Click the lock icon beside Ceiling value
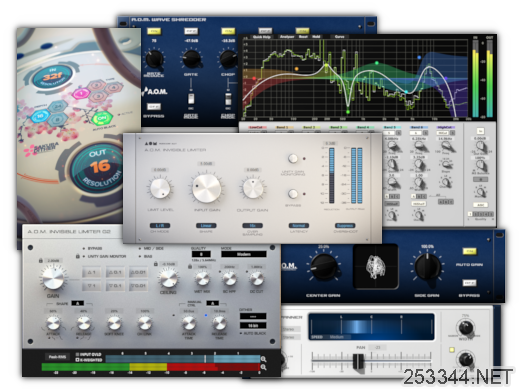This screenshot has width=519, height=389. pos(155,264)
